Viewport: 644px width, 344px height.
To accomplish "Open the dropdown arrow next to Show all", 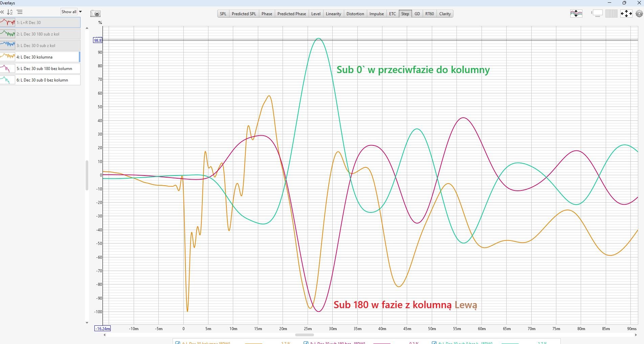I will click(x=80, y=12).
